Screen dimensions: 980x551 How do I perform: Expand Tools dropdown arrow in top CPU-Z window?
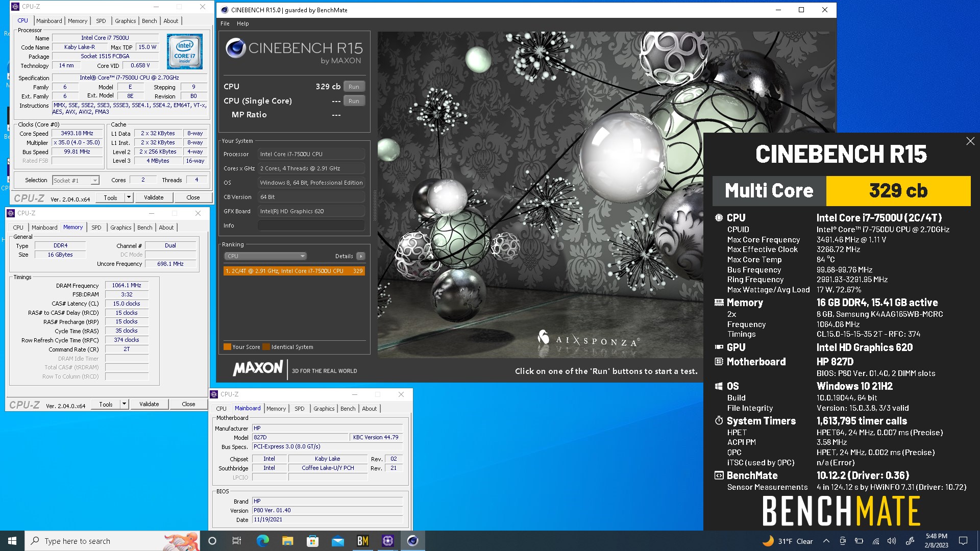click(x=129, y=197)
